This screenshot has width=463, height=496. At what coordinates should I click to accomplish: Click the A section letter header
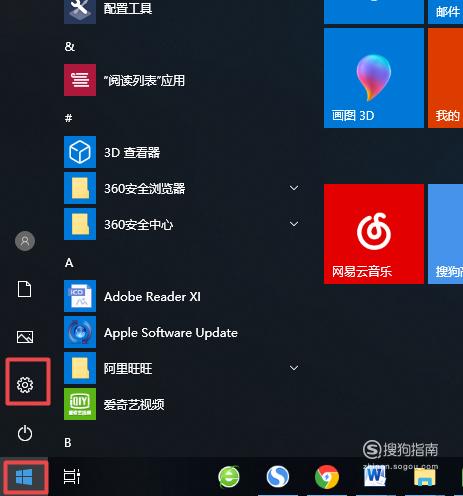[69, 263]
